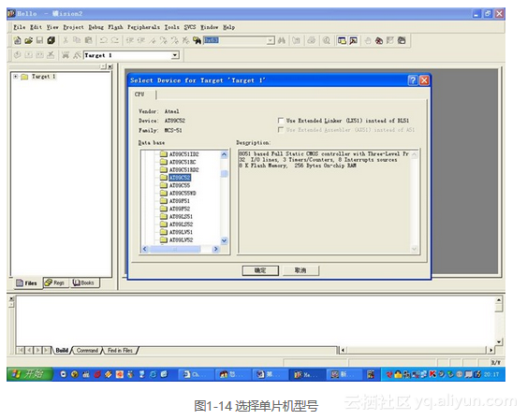
Task: Switch to Find in Files output tab
Action: click(120, 351)
